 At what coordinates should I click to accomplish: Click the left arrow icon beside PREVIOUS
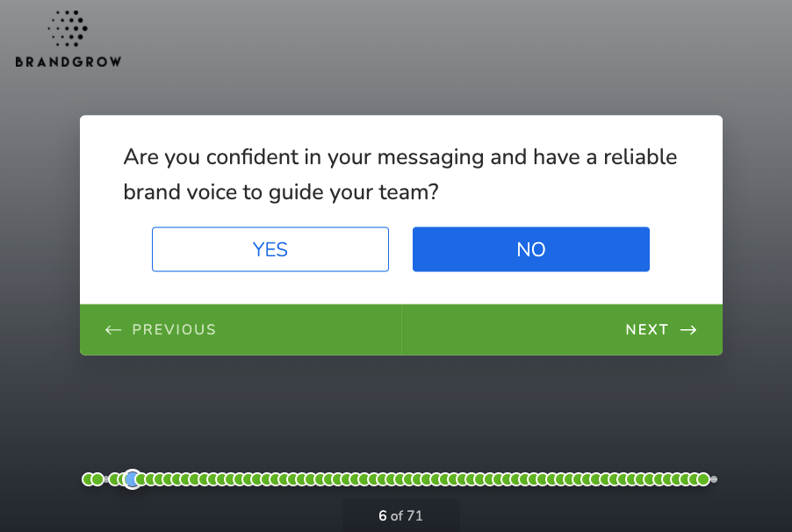coord(113,330)
